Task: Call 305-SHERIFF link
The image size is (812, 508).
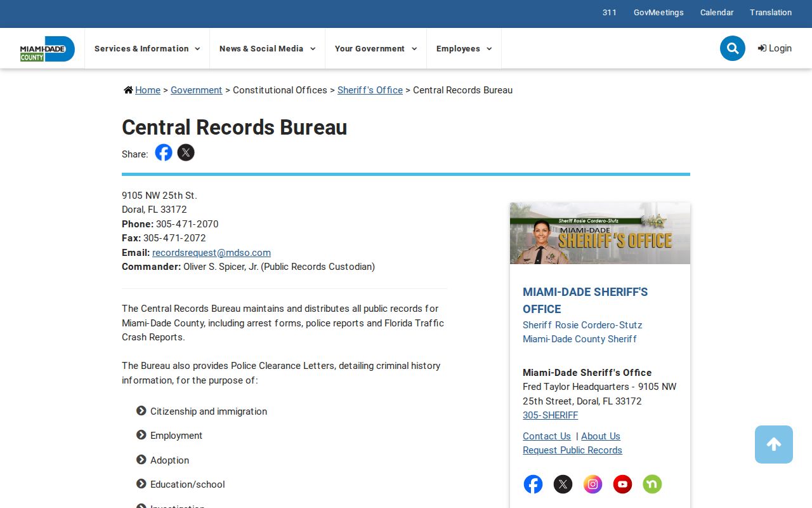Action: [x=550, y=415]
